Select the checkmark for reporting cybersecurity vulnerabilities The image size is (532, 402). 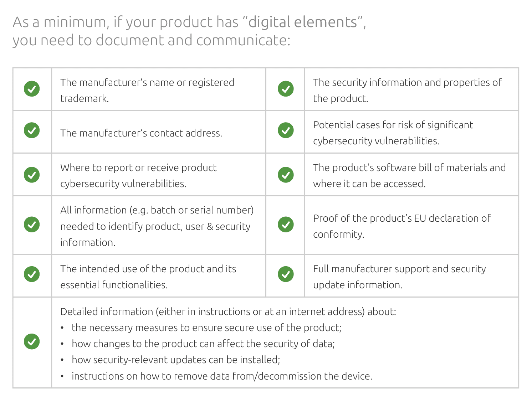pos(32,175)
